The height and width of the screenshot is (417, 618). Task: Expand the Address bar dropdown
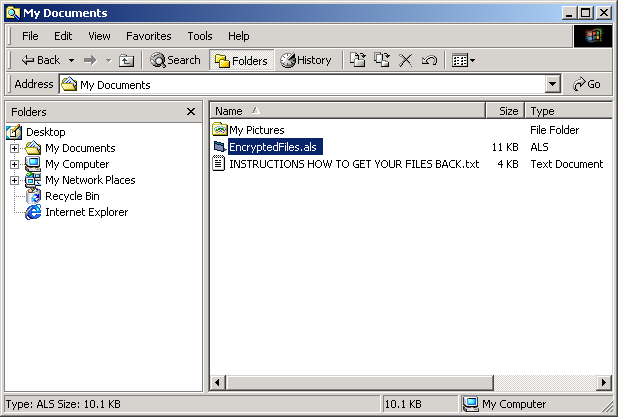click(553, 84)
